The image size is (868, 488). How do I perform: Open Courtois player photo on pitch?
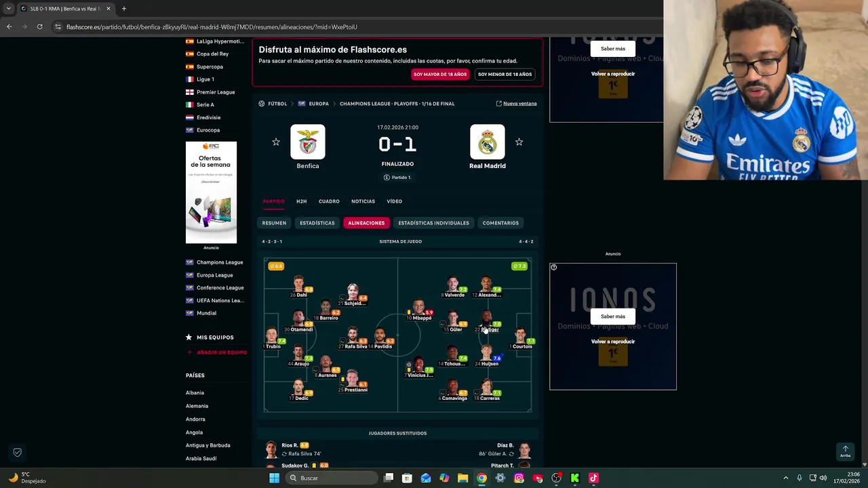pyautogui.click(x=520, y=336)
